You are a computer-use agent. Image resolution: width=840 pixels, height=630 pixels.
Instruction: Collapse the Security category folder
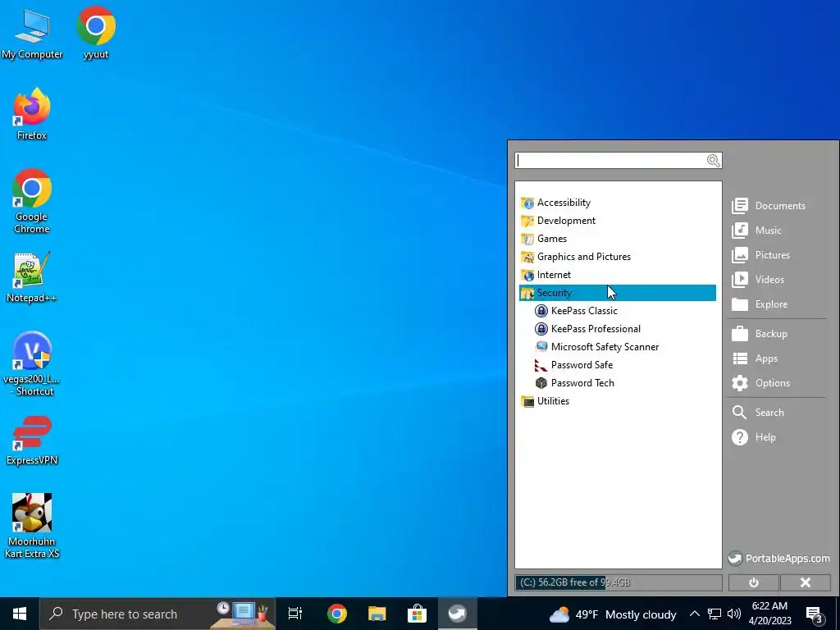618,293
